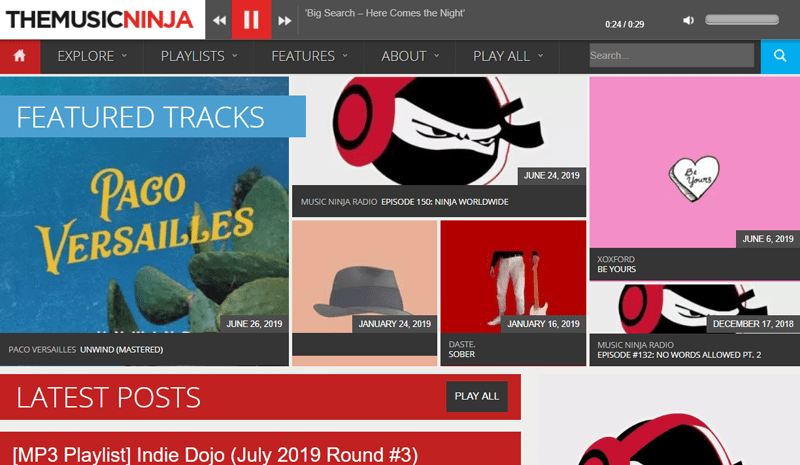The height and width of the screenshot is (465, 800).
Task: Open the Paco Versailles Unwind (Mastered) track
Action: (x=86, y=350)
